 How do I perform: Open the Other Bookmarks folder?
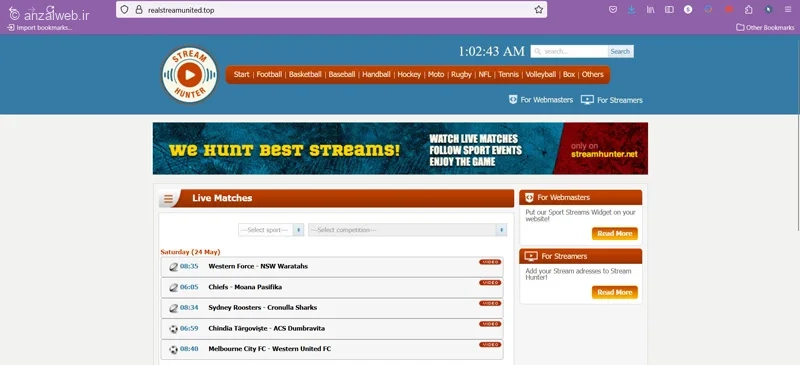click(765, 28)
